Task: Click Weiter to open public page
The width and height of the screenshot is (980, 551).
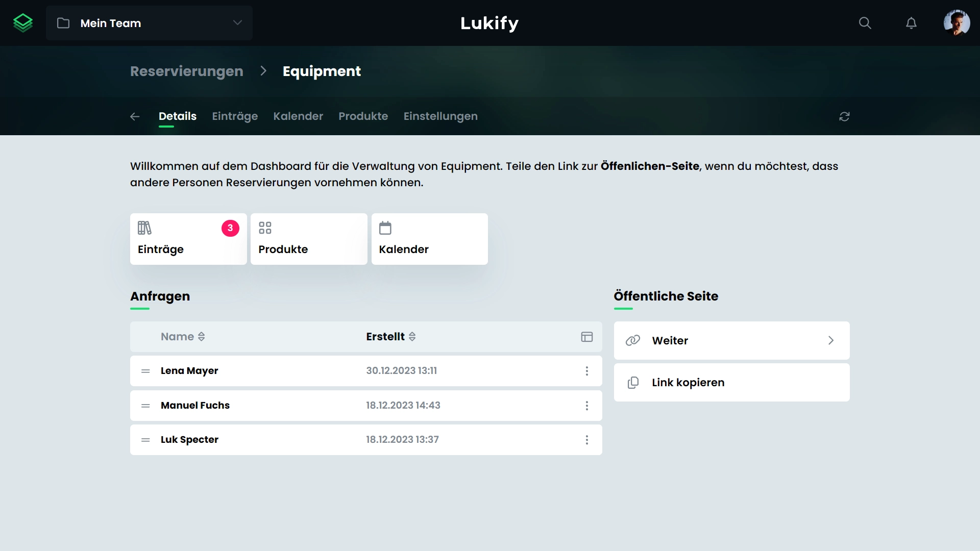Action: tap(731, 340)
